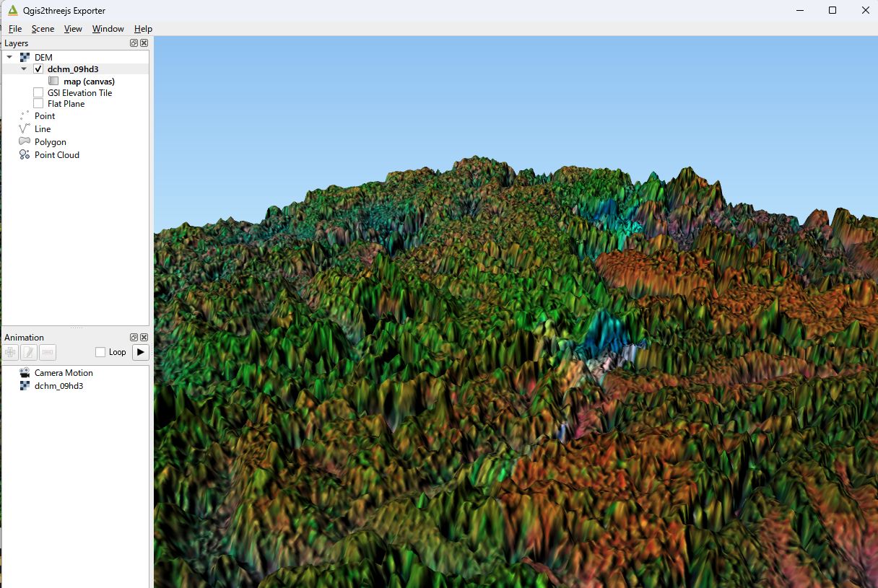Play the animation
The width and height of the screenshot is (878, 588).
point(141,352)
